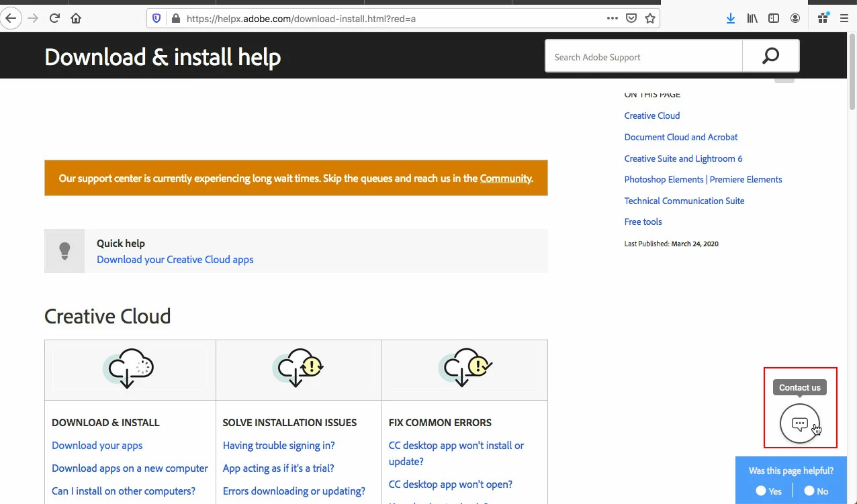Open Photoshop Elements | Premiere Elements link
Image resolution: width=857 pixels, height=504 pixels.
point(703,179)
